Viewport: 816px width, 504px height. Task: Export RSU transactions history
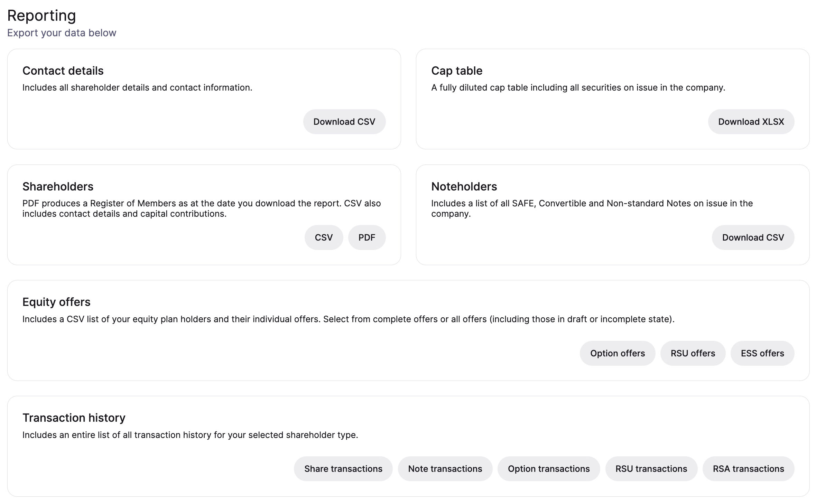point(651,469)
